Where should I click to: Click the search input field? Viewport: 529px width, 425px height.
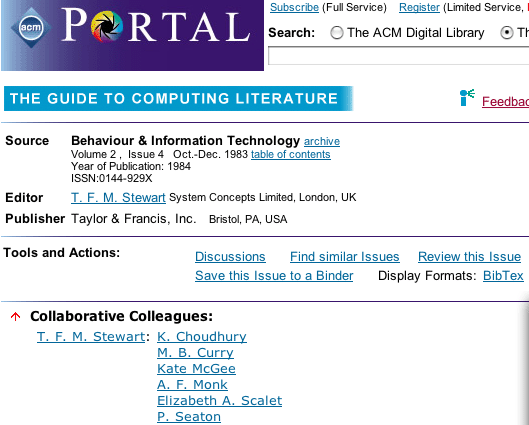coord(398,56)
